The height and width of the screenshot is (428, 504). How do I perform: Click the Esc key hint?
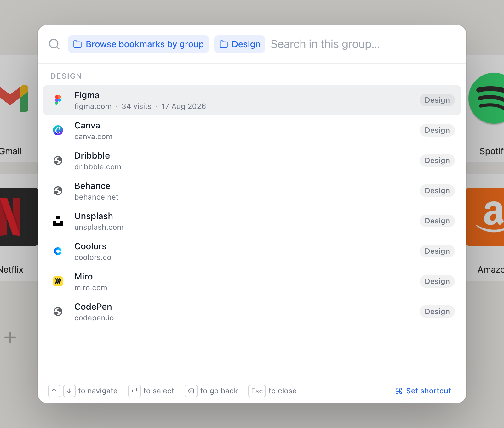[257, 391]
